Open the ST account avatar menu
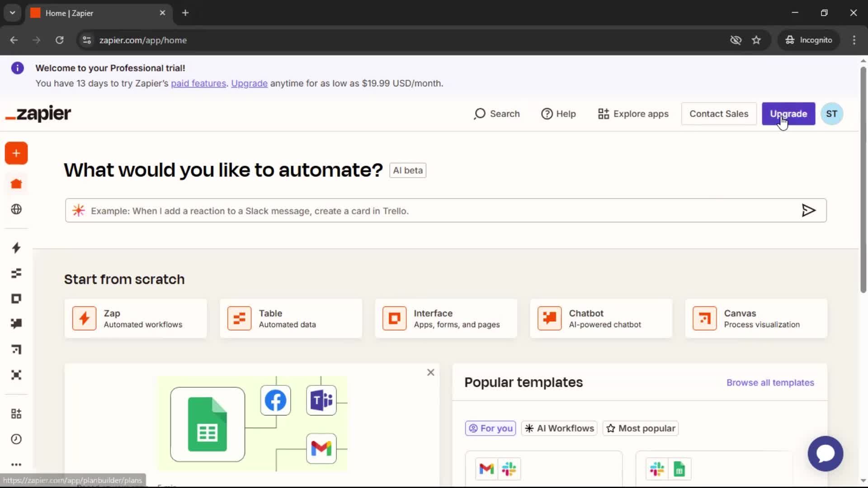Viewport: 868px width, 488px height. (832, 114)
